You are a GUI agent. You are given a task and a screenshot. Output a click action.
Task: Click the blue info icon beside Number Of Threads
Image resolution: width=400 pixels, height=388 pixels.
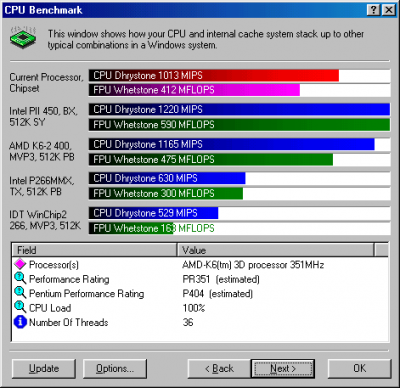[20, 322]
